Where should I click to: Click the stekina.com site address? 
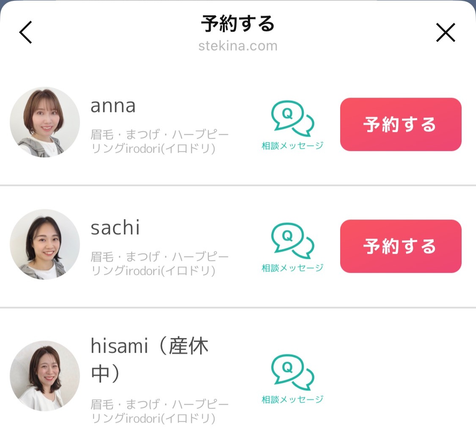click(x=238, y=46)
